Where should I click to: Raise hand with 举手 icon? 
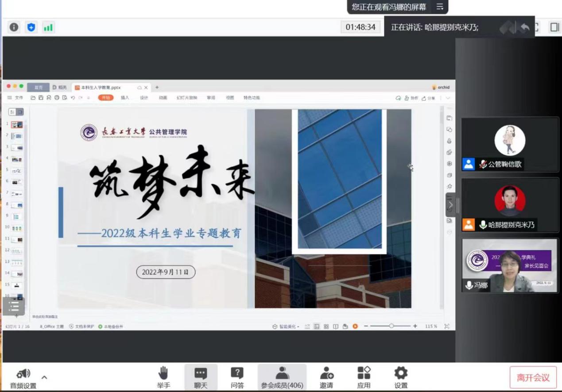163,377
